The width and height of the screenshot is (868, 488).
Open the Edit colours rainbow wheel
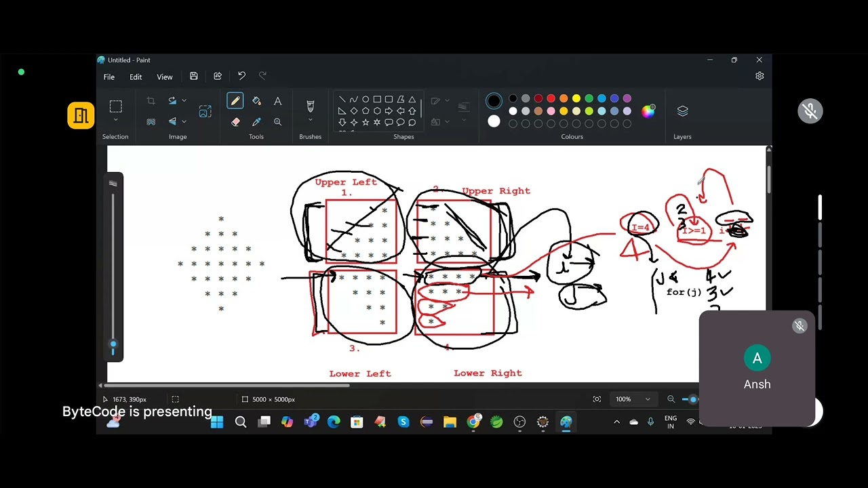click(x=648, y=111)
